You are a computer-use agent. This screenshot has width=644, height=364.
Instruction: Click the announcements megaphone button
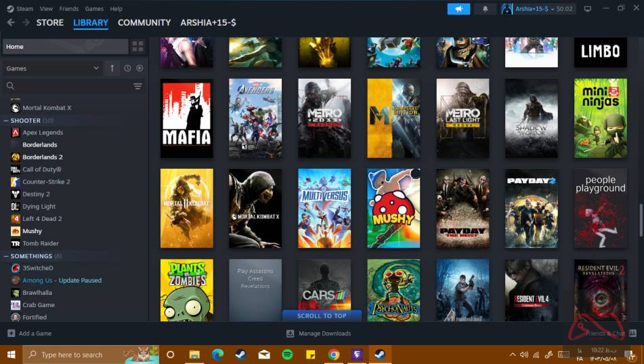pos(458,9)
